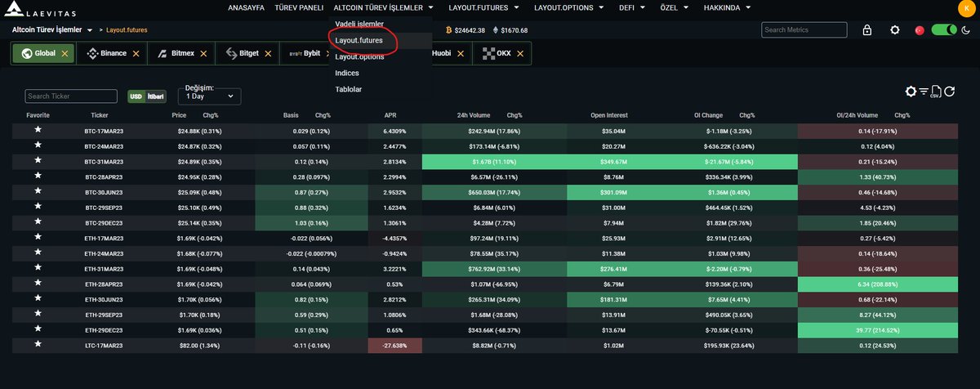Favorite the BTC-30JUN23 row star
The image size is (980, 389).
(38, 191)
